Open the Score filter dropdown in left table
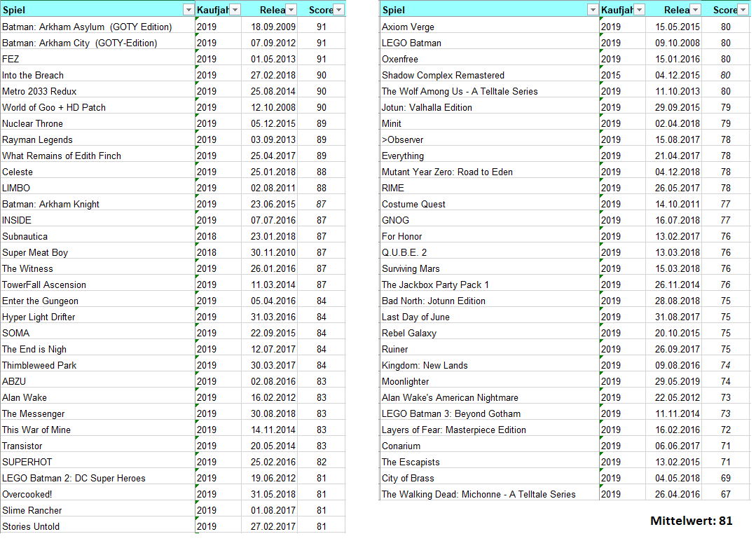The image size is (756, 541). coord(339,10)
